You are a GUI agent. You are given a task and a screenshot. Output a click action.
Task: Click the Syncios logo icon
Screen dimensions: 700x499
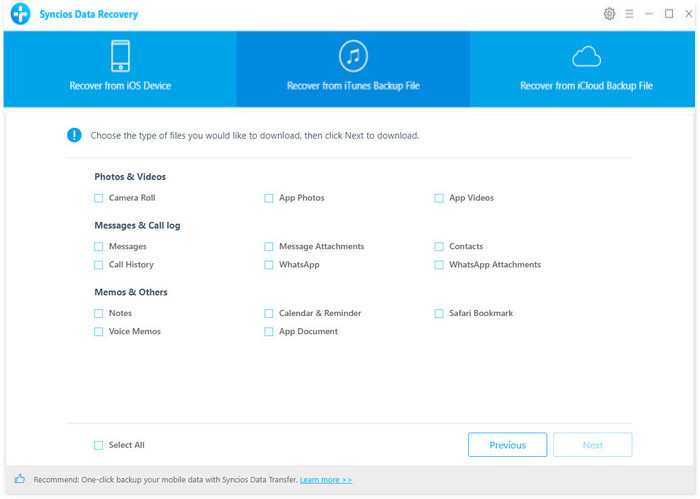pyautogui.click(x=21, y=14)
